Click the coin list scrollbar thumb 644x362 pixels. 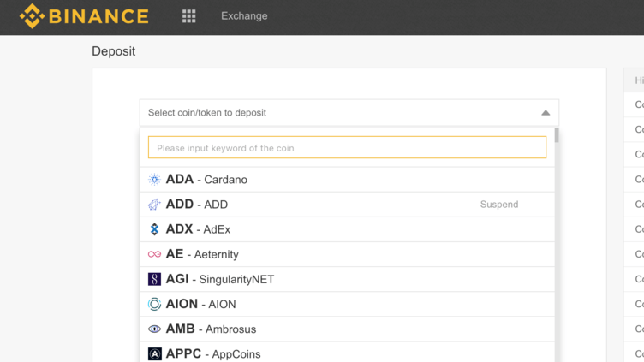pos(557,135)
